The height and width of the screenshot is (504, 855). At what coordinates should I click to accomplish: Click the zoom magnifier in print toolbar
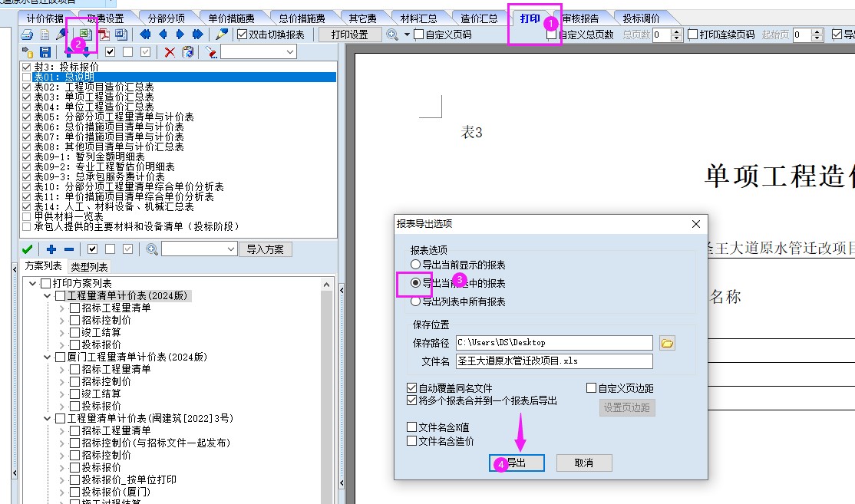(392, 35)
